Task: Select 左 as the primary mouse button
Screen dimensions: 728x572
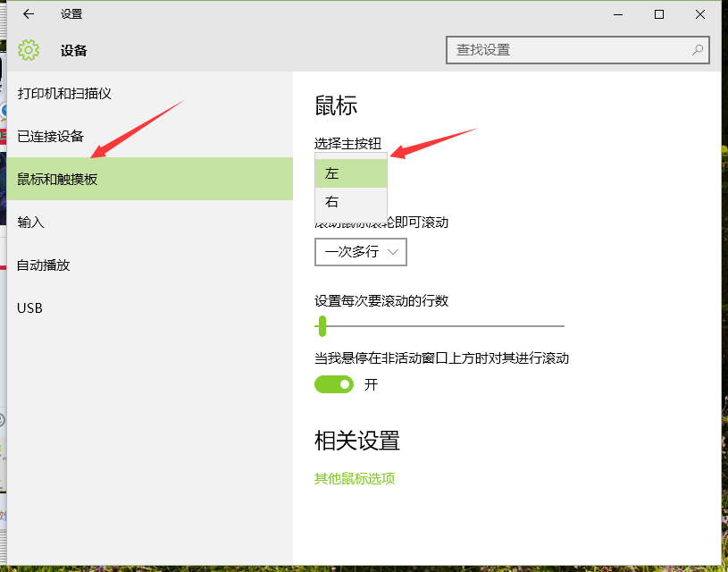Action: coord(350,172)
